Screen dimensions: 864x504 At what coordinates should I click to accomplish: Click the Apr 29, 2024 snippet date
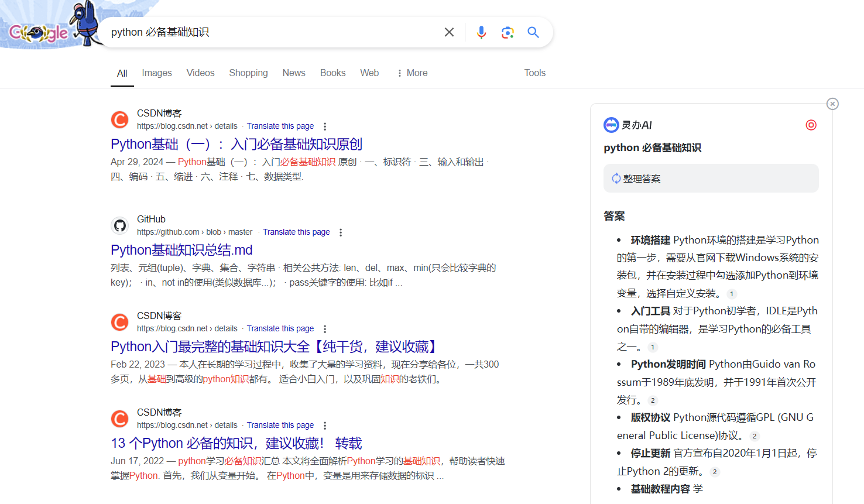[137, 162]
